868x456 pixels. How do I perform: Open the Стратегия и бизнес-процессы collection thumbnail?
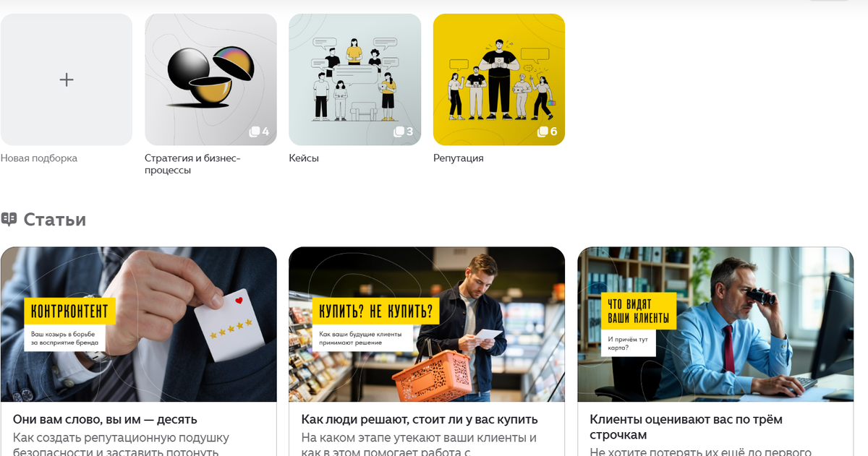210,79
